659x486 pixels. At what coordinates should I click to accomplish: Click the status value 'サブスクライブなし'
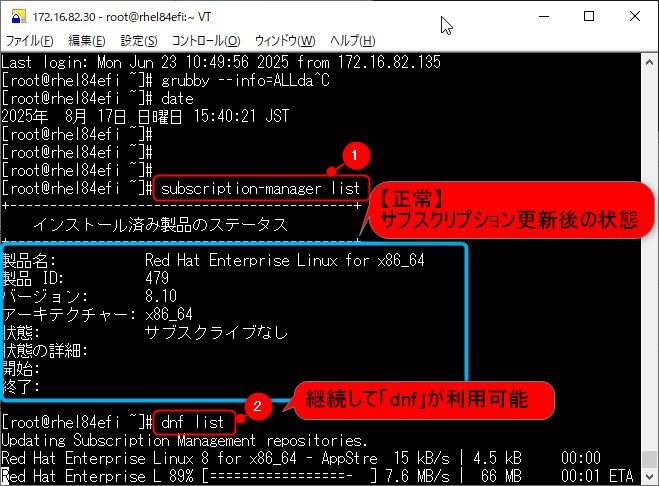coord(216,332)
